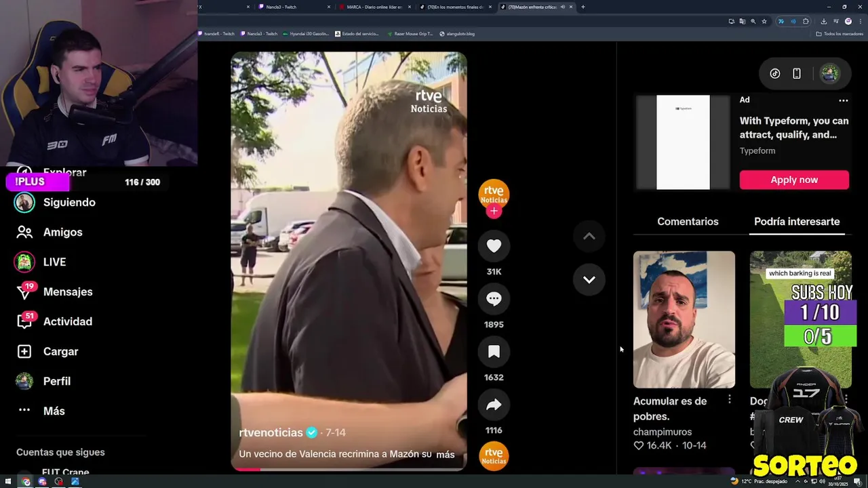Switch to the Comentarios tab

688,222
